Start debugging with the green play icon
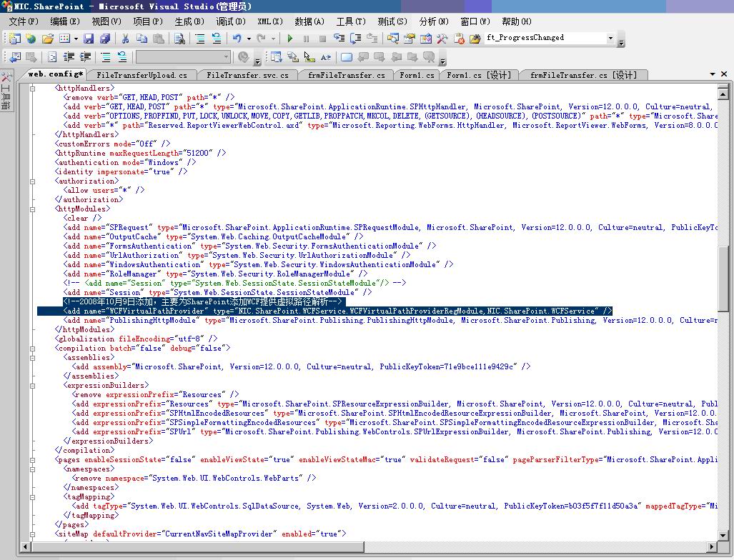 point(290,39)
